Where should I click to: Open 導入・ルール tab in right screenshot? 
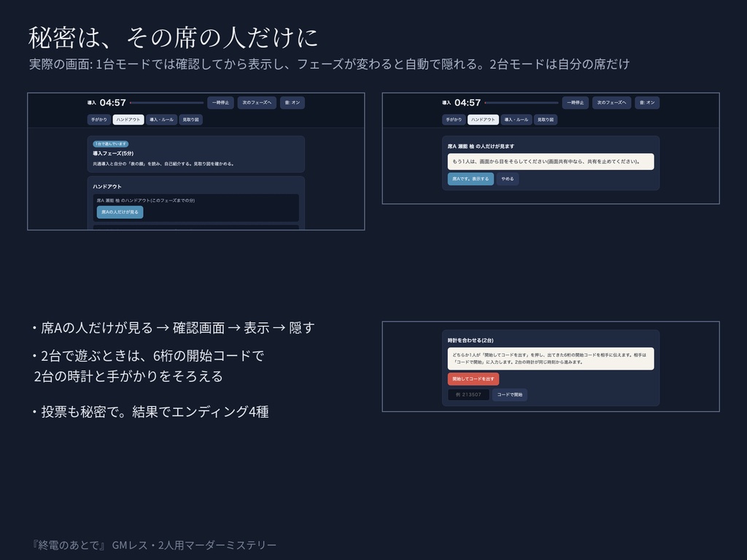point(516,120)
